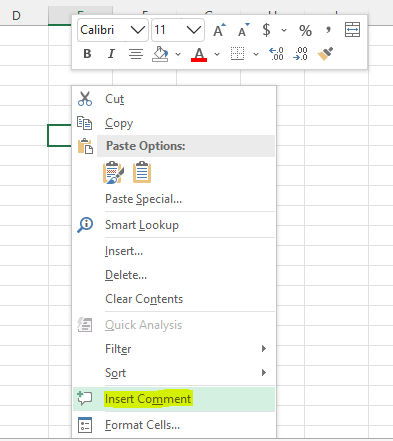This screenshot has height=441, width=393.
Task: Activate the Format Painter brush
Action: [x=325, y=54]
